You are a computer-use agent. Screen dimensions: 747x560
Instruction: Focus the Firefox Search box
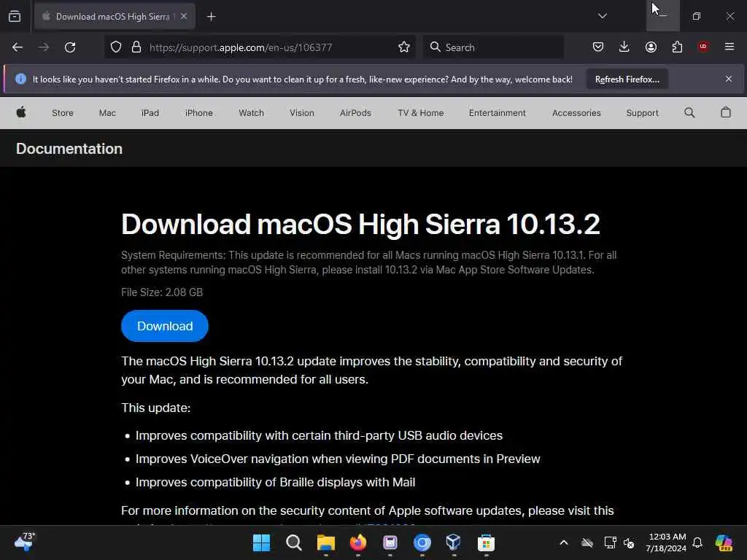(494, 47)
